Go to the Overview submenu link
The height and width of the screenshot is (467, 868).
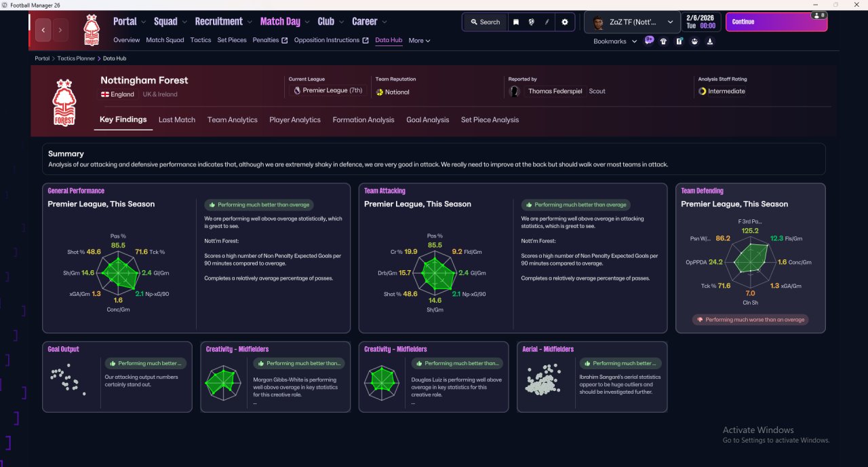[127, 40]
